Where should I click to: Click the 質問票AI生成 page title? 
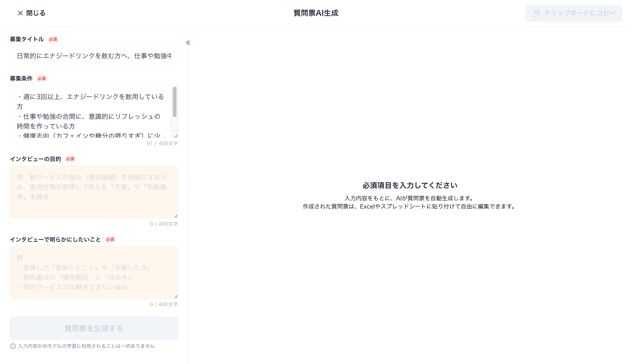pyautogui.click(x=316, y=13)
